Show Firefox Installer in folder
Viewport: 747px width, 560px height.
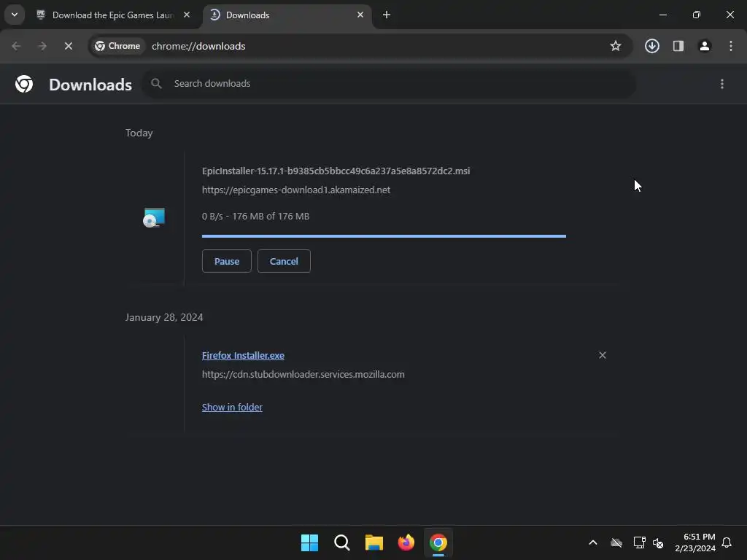(232, 407)
